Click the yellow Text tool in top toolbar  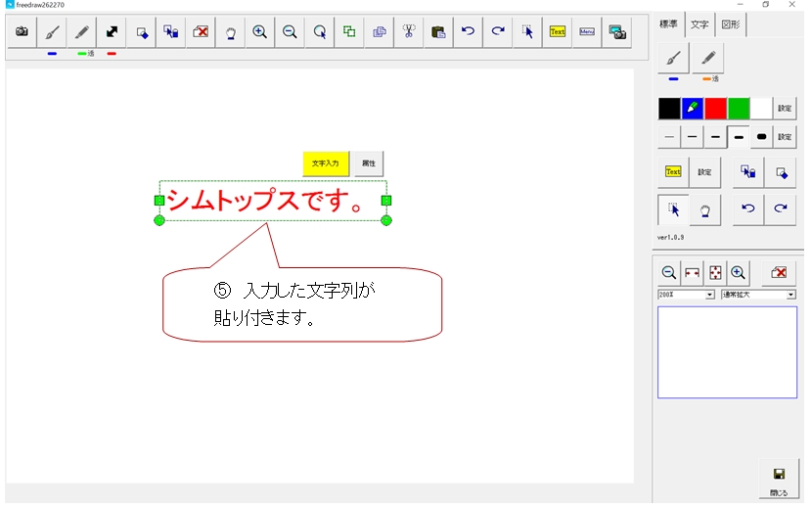558,32
